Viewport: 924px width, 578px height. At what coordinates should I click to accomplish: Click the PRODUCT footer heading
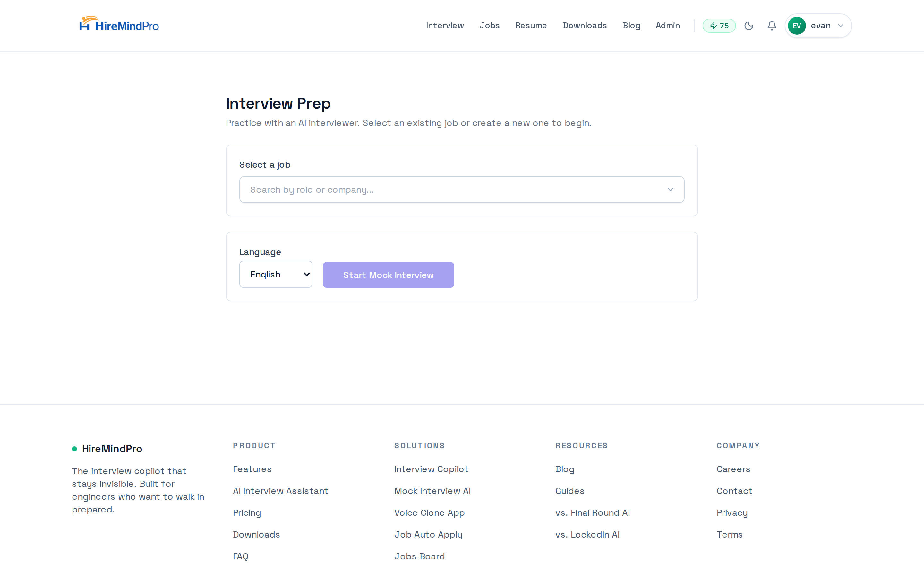pos(254,446)
